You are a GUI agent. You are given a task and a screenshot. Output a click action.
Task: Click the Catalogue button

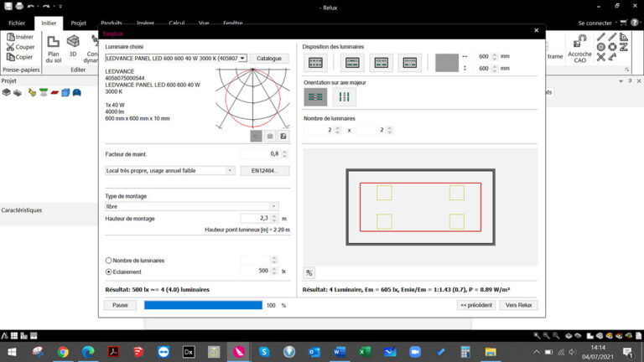(269, 59)
